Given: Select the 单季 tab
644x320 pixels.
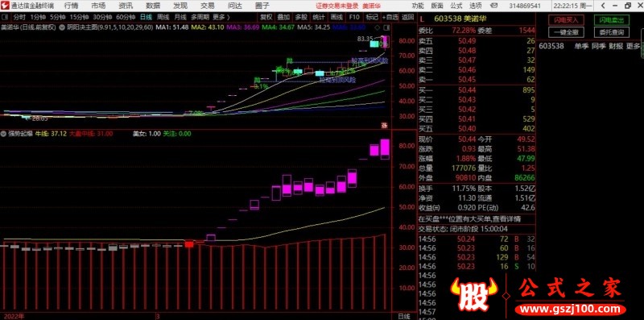Looking at the screenshot, I should pyautogui.click(x=581, y=46).
